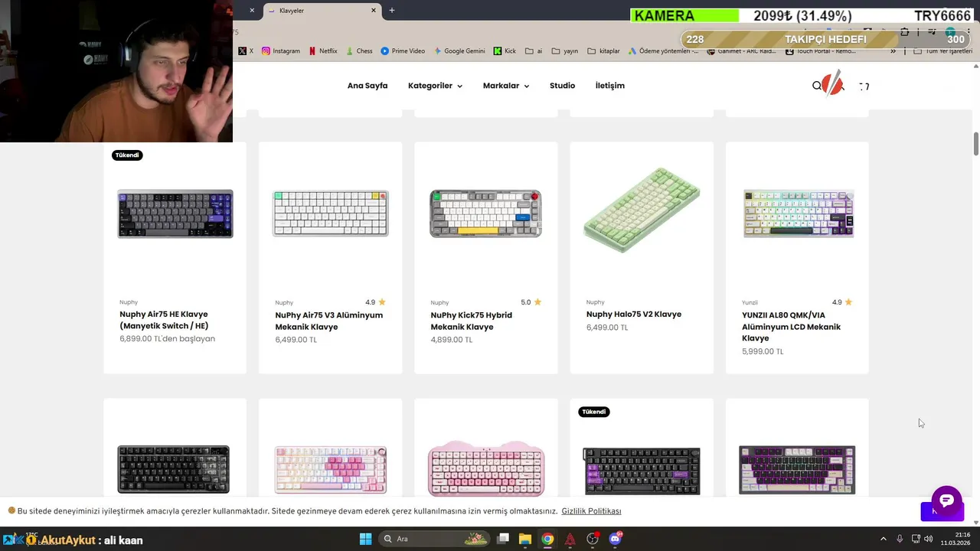
Task: Open Task View on the taskbar
Action: 503,539
